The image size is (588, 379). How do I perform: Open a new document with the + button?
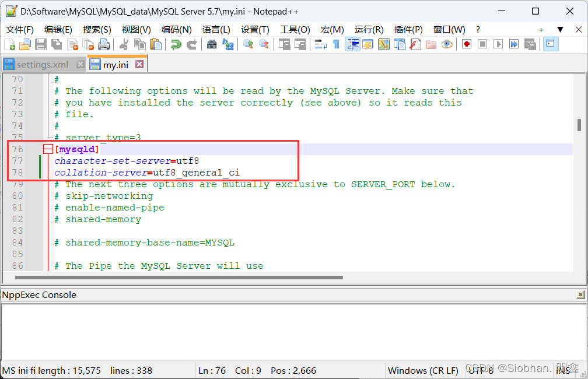click(x=541, y=29)
